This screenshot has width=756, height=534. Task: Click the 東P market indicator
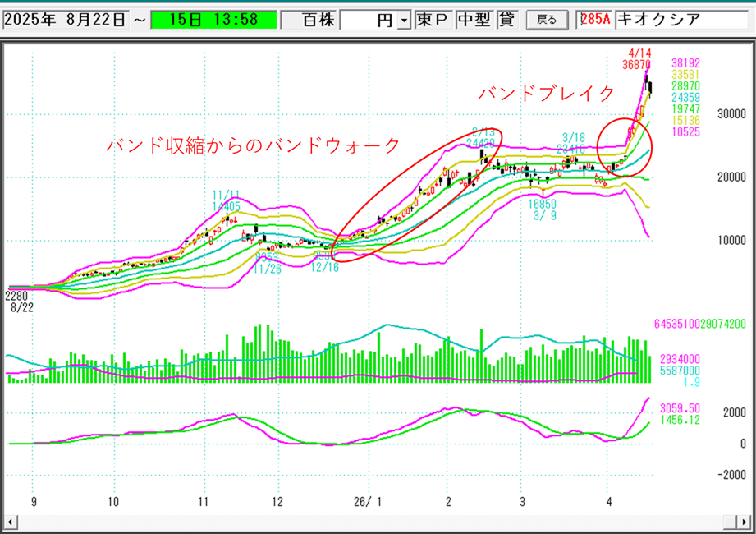(433, 20)
